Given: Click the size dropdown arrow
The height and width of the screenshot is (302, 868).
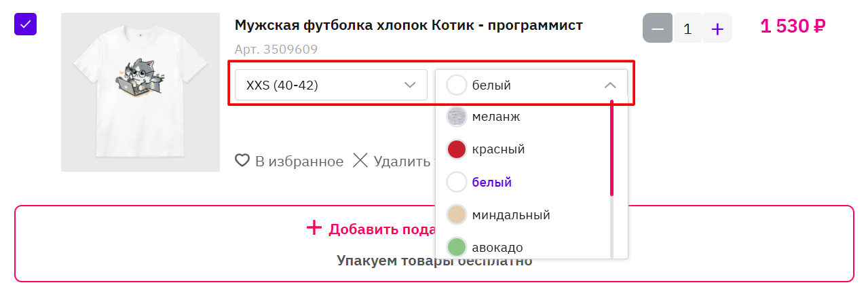Looking at the screenshot, I should coord(410,86).
